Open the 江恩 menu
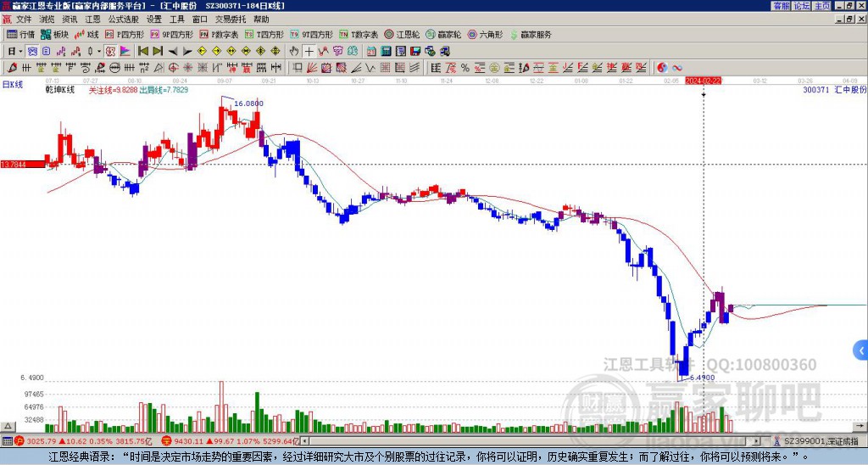The image size is (868, 465). click(x=92, y=20)
